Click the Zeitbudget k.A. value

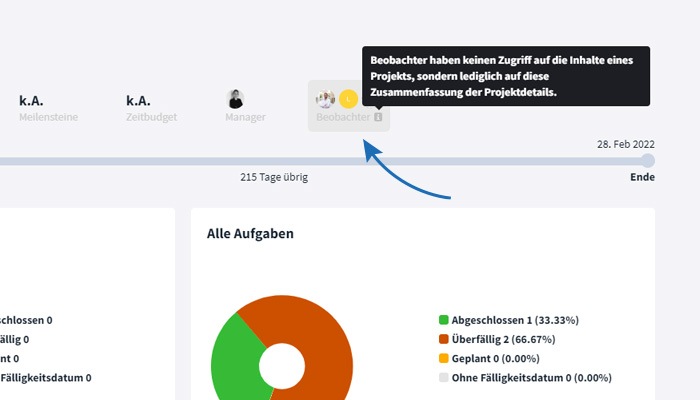pos(138,100)
